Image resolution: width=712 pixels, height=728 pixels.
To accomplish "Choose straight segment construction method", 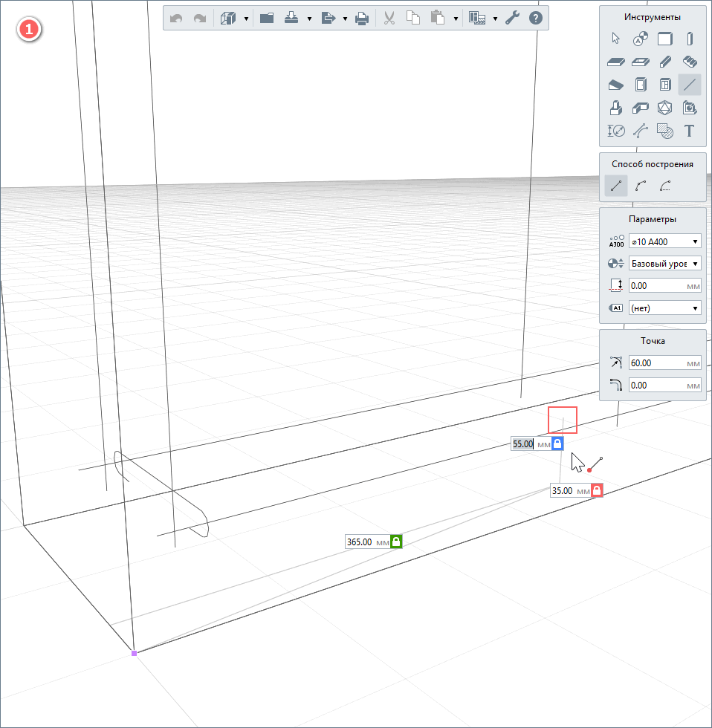I will click(616, 186).
